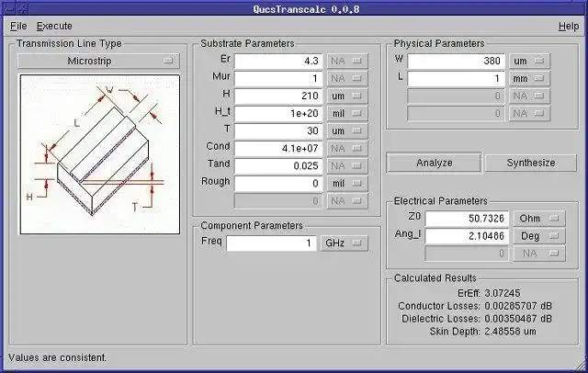Image resolution: width=588 pixels, height=373 pixels.
Task: Open the L length mm unit selector
Action: 529,79
